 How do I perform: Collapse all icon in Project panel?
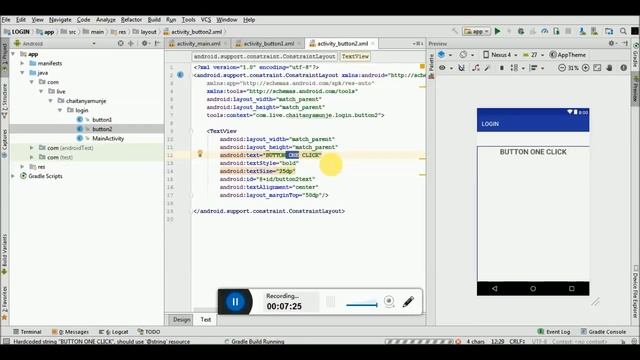point(131,43)
